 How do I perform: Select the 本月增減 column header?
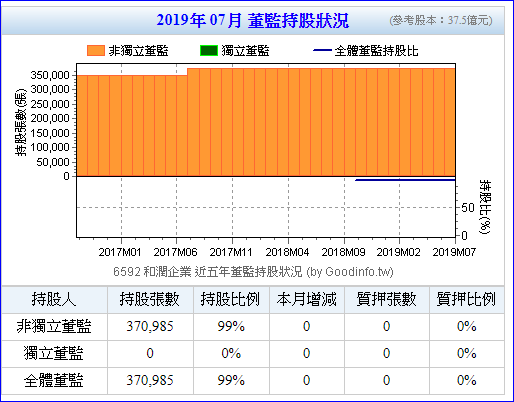(x=307, y=299)
